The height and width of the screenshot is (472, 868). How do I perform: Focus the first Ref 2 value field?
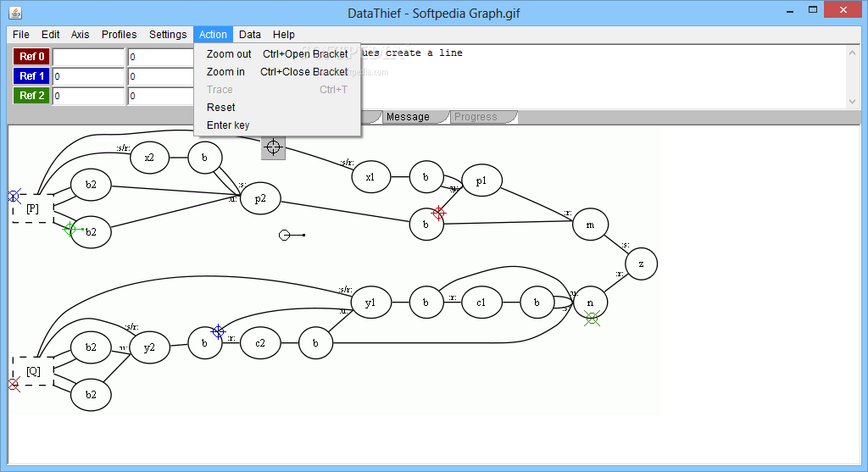[88, 95]
